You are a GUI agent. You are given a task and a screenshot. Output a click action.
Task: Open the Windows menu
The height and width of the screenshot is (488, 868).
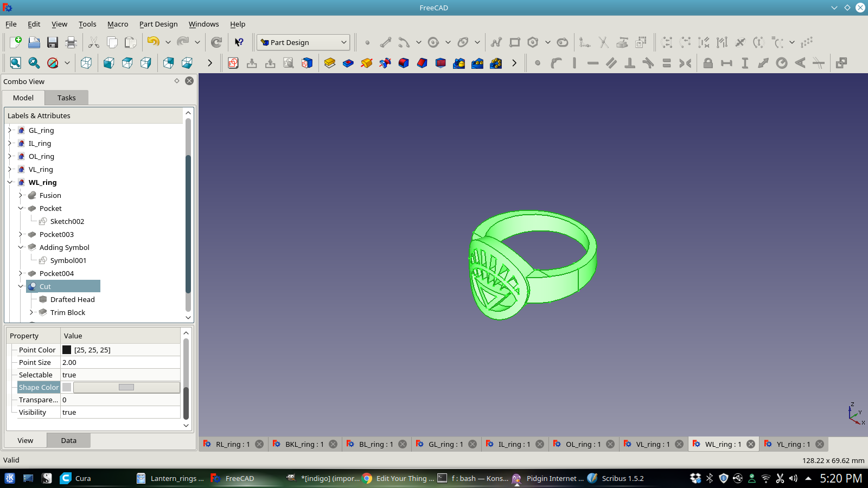tap(203, 24)
